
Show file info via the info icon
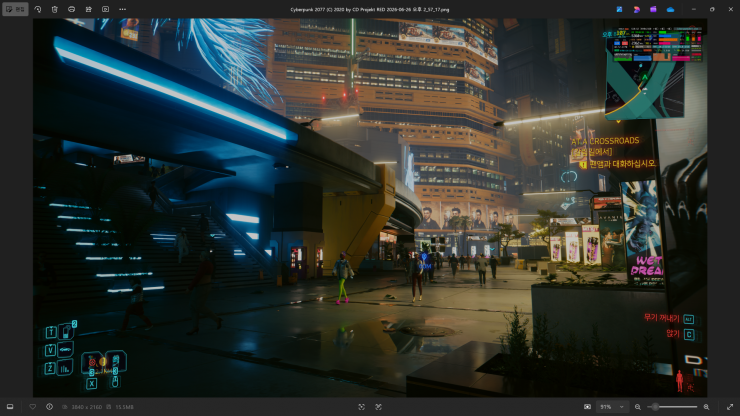click(49, 407)
